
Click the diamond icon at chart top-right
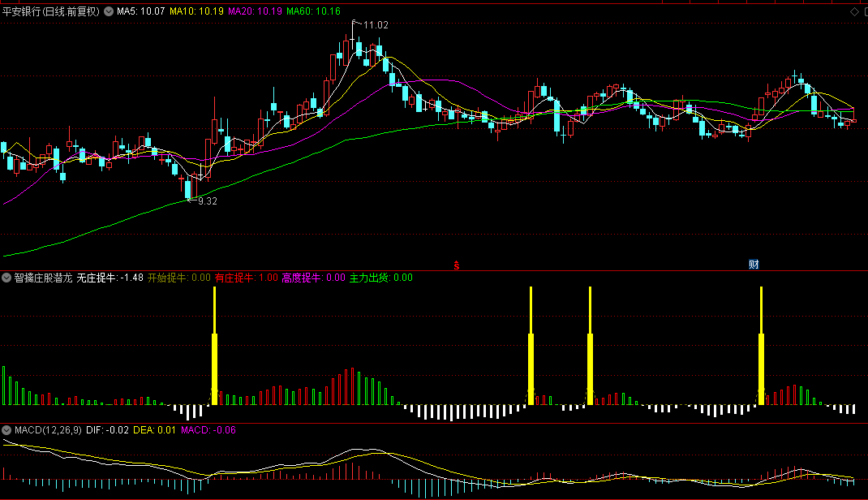(x=854, y=11)
